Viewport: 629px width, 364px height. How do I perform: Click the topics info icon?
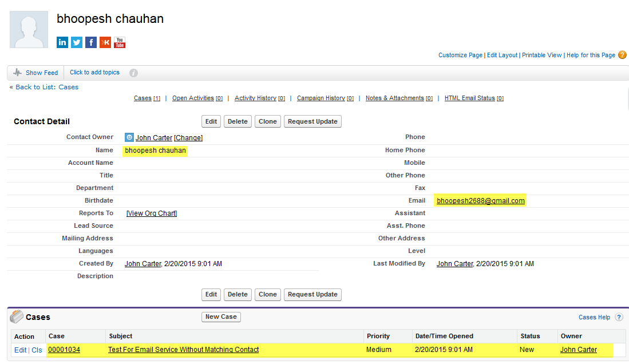pyautogui.click(x=133, y=73)
